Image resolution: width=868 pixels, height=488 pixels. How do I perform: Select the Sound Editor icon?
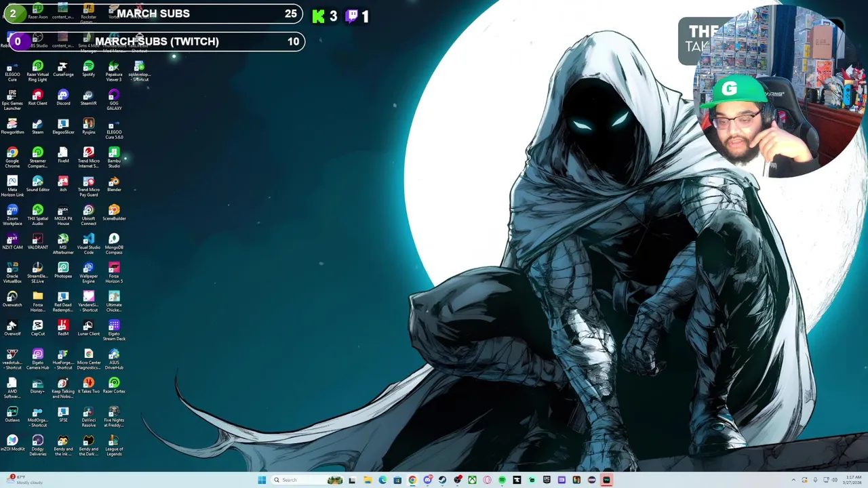38,184
